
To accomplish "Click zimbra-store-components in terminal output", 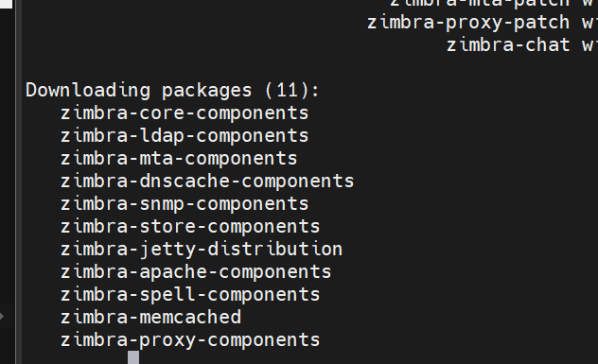I will click(x=190, y=226).
